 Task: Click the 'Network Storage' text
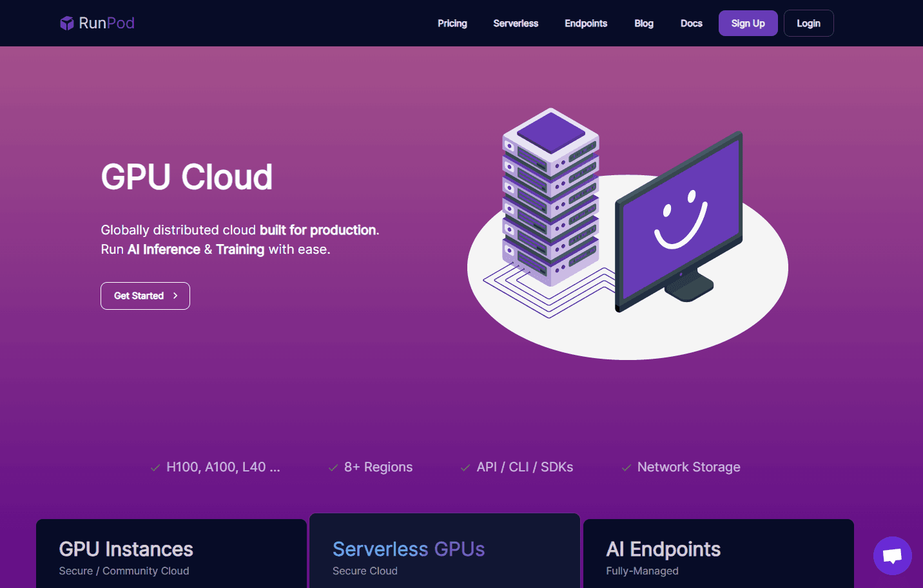[x=689, y=467]
